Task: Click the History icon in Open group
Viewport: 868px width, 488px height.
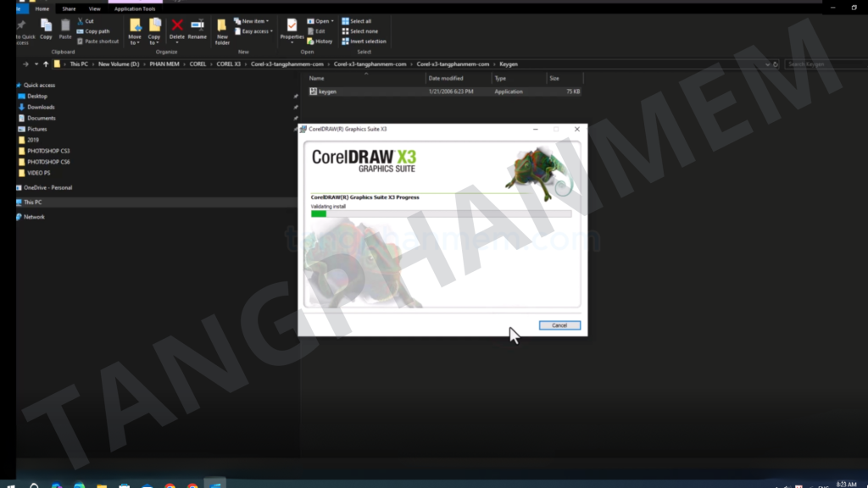Action: pyautogui.click(x=310, y=41)
